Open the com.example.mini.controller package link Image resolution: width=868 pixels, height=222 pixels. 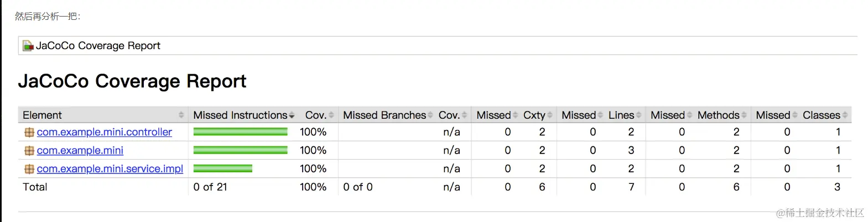click(x=104, y=132)
